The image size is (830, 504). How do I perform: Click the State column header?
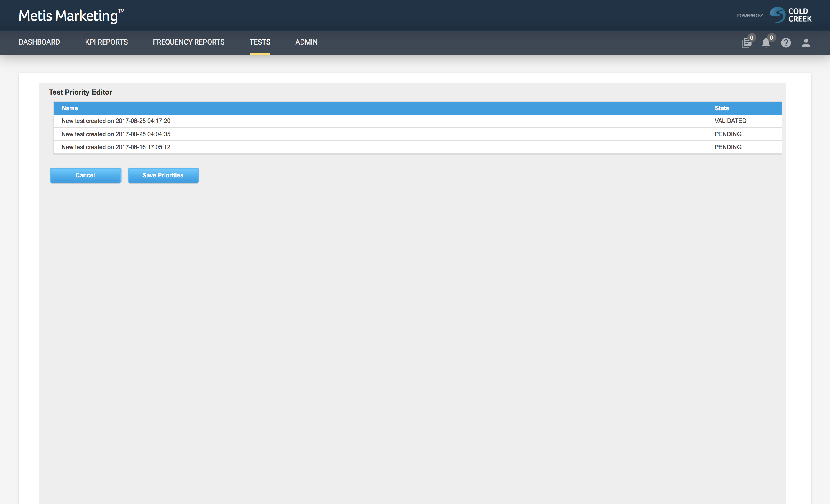click(x=744, y=108)
